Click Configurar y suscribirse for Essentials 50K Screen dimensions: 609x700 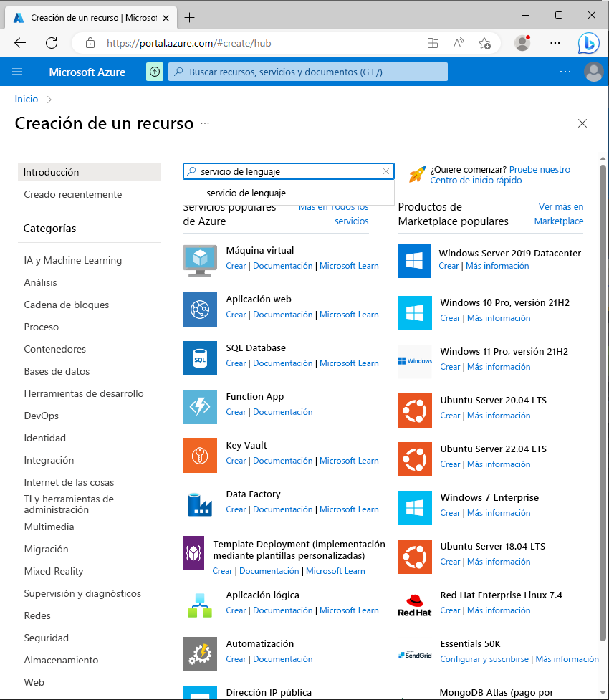(x=484, y=659)
